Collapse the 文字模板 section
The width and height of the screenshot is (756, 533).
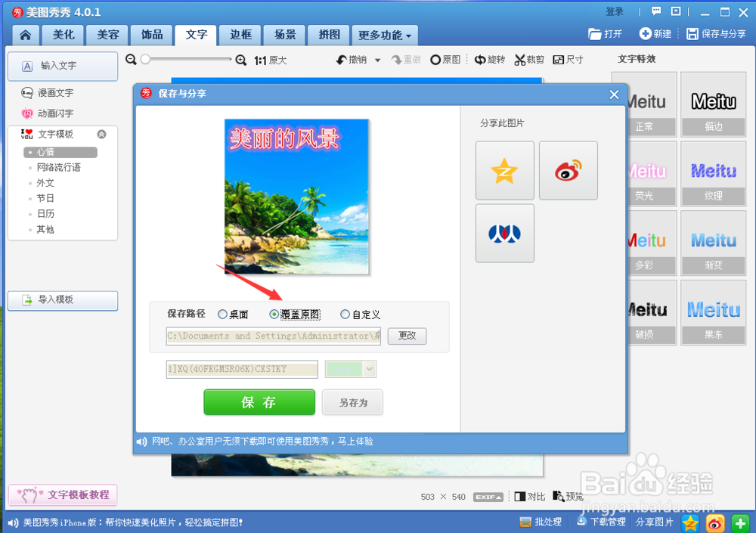click(x=102, y=134)
